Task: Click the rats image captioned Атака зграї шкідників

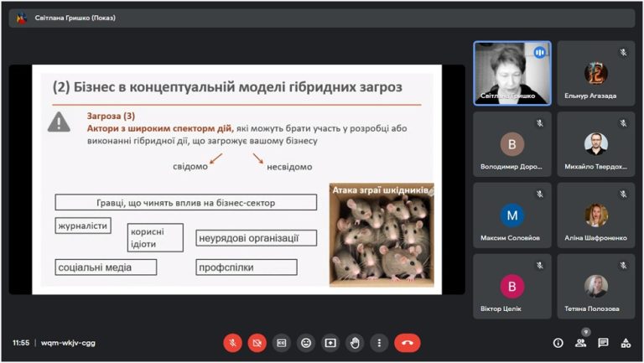Action: (382, 235)
